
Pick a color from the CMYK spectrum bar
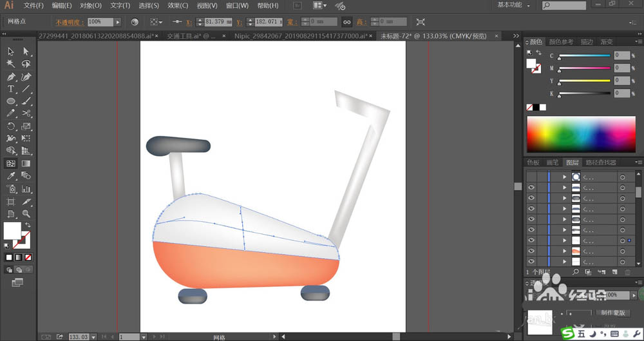pyautogui.click(x=581, y=135)
